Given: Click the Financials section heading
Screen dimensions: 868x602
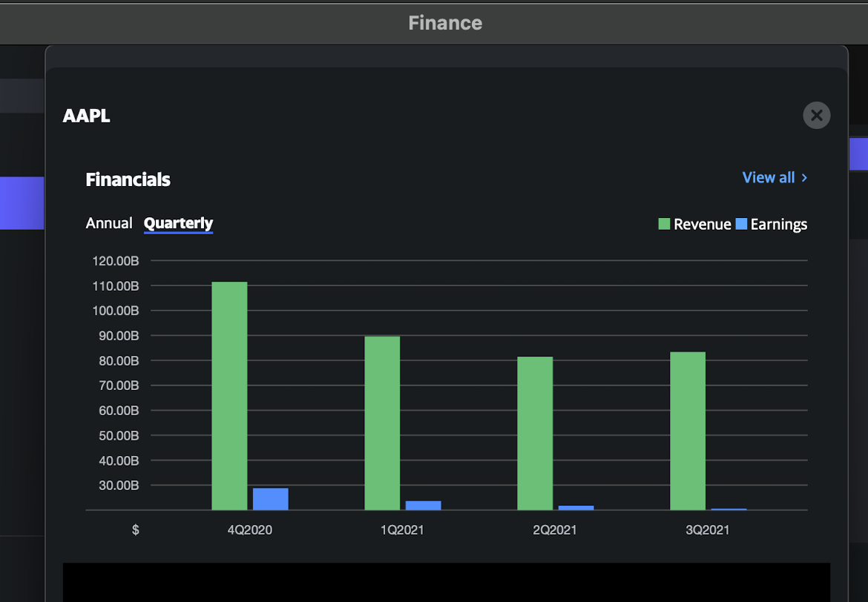Looking at the screenshot, I should 128,180.
